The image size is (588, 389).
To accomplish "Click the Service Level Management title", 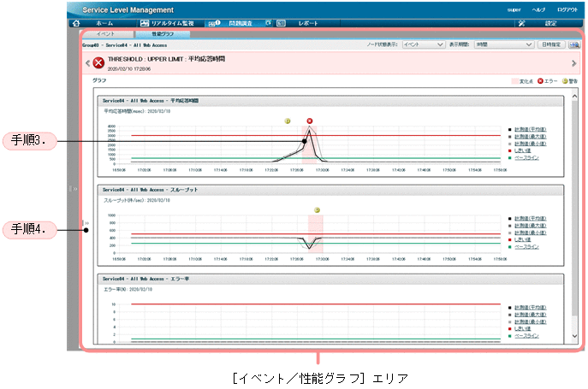I will coord(128,10).
